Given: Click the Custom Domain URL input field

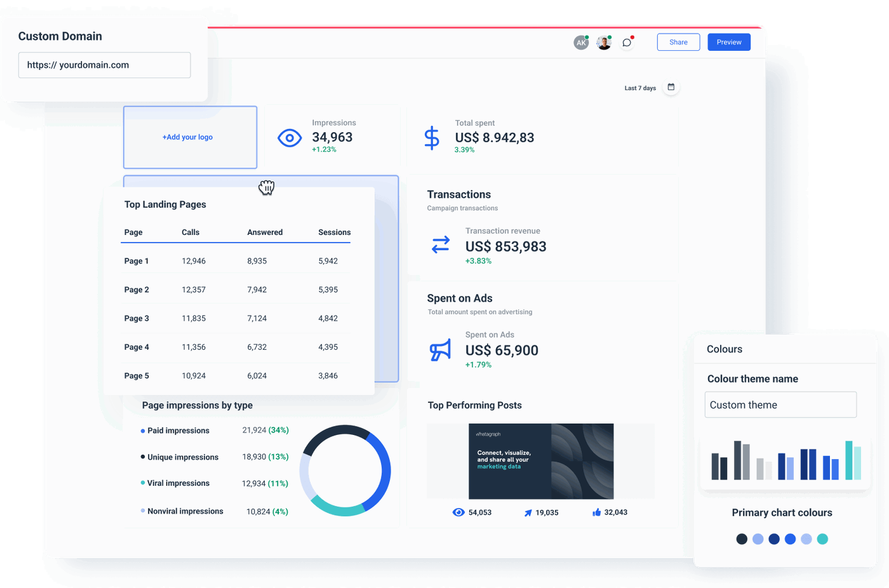Looking at the screenshot, I should tap(104, 65).
